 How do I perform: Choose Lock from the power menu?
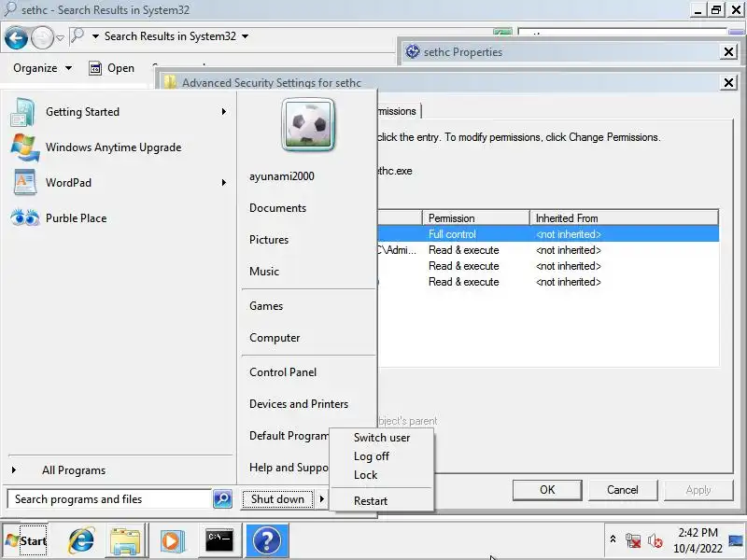click(382, 475)
